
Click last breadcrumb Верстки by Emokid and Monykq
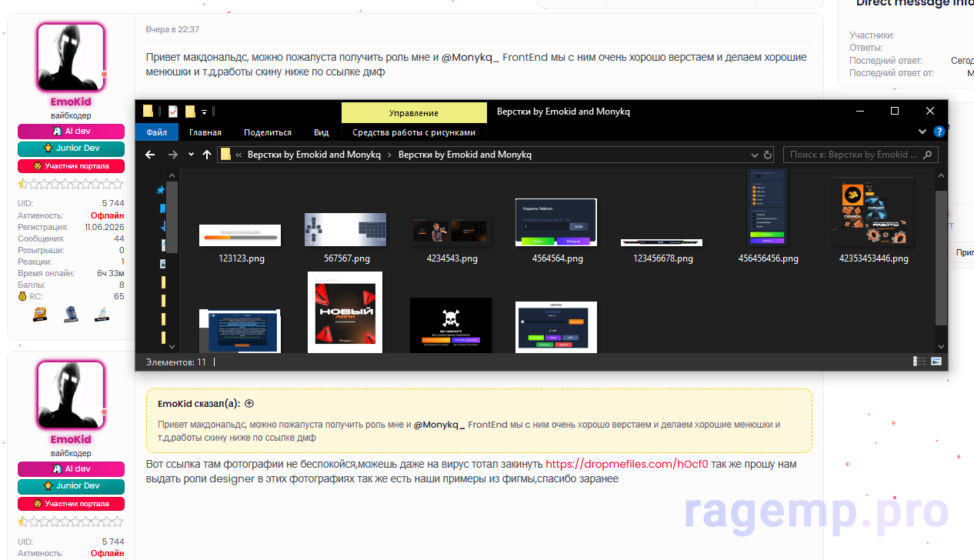coord(465,155)
